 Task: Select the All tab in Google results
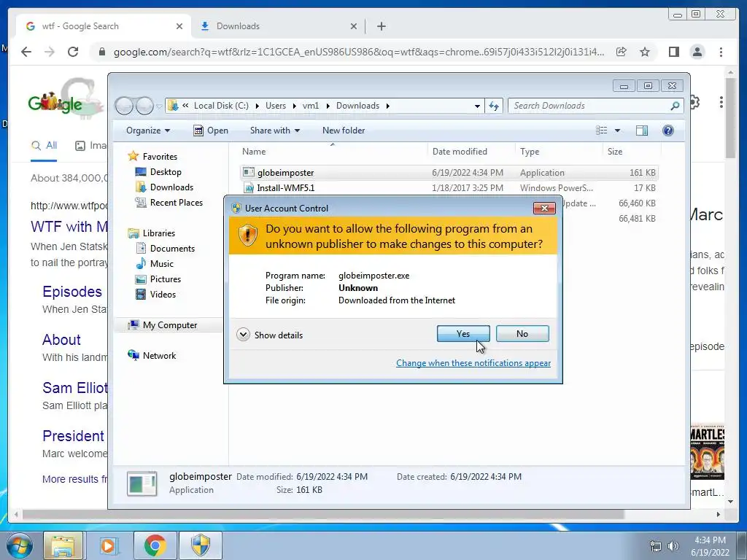44,146
